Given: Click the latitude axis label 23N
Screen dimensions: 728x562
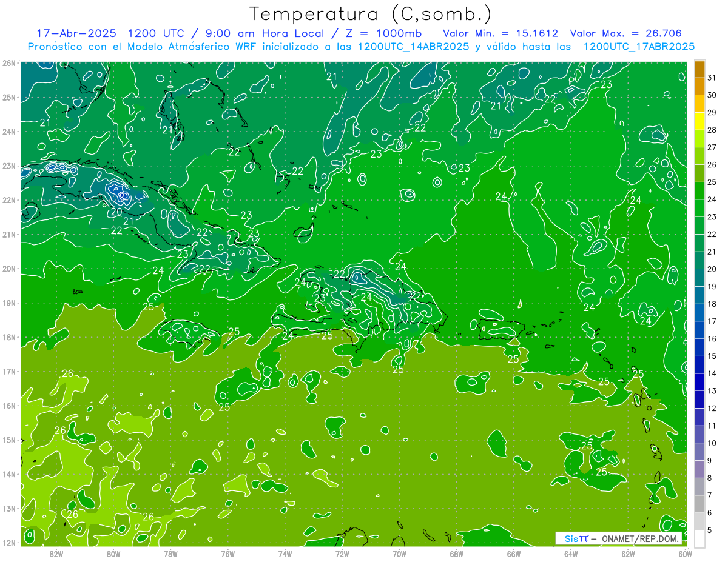Looking at the screenshot, I should click(x=8, y=166).
